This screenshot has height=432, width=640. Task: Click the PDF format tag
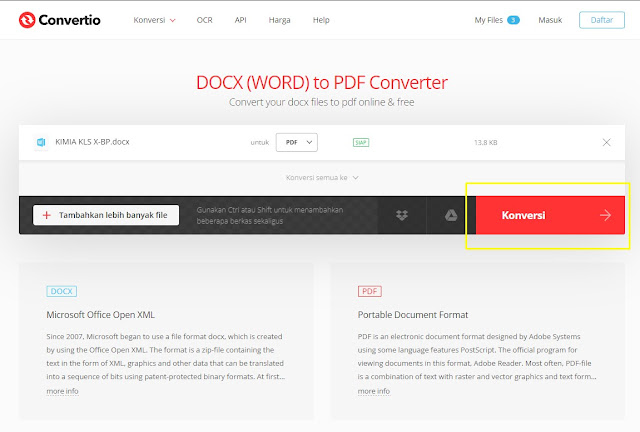pos(370,291)
